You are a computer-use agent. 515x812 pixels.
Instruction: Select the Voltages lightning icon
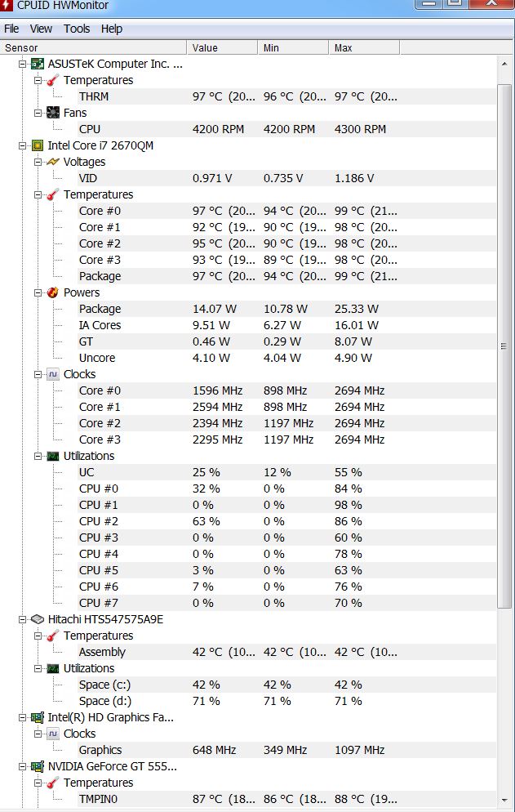53,162
